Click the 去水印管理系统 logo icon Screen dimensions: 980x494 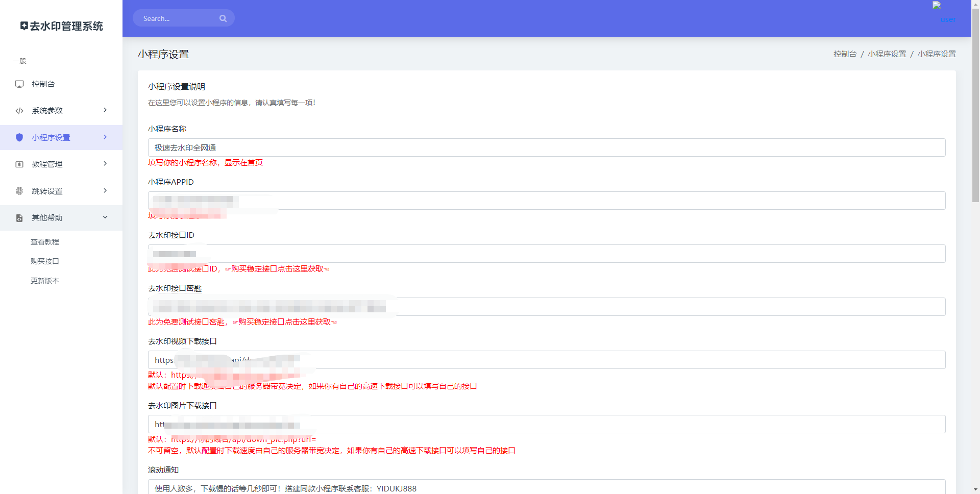click(23, 26)
